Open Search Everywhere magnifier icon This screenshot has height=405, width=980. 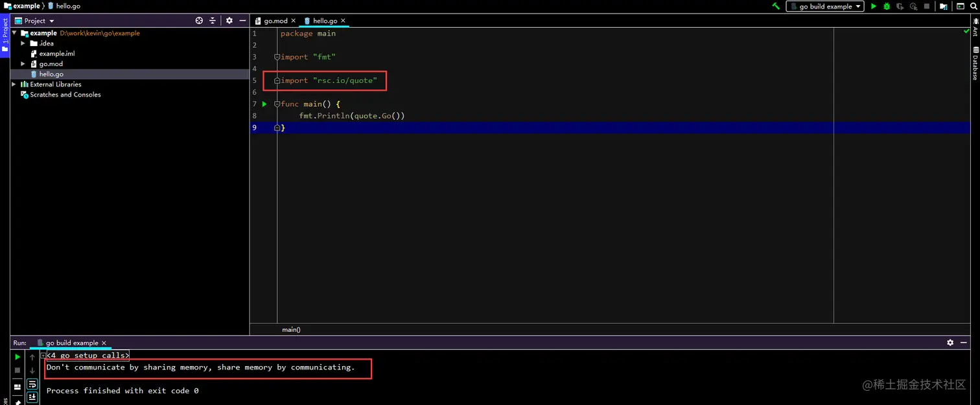click(974, 6)
